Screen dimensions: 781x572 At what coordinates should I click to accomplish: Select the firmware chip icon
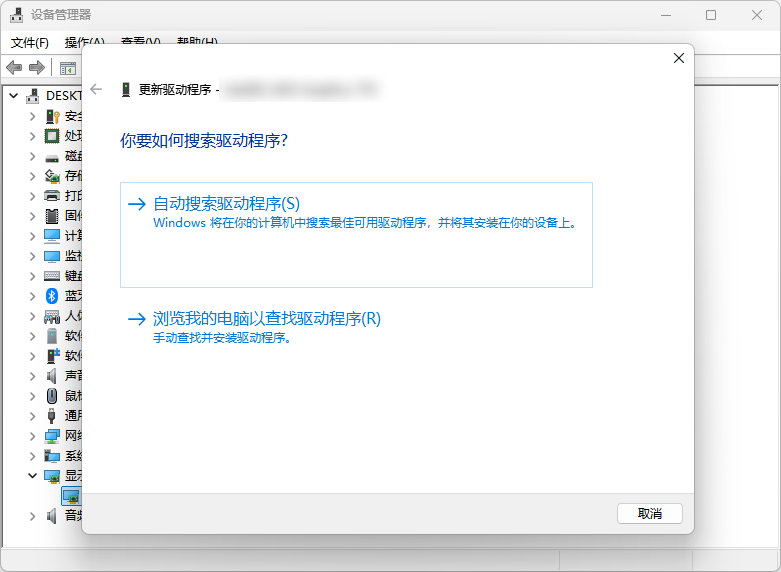[52, 216]
